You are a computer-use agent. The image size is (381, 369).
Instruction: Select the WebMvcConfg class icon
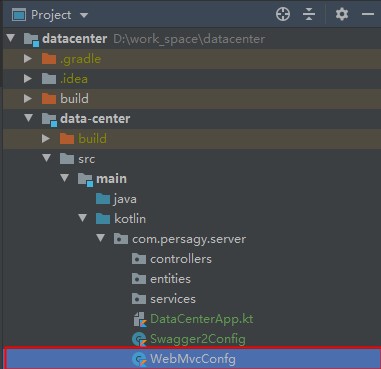click(139, 359)
